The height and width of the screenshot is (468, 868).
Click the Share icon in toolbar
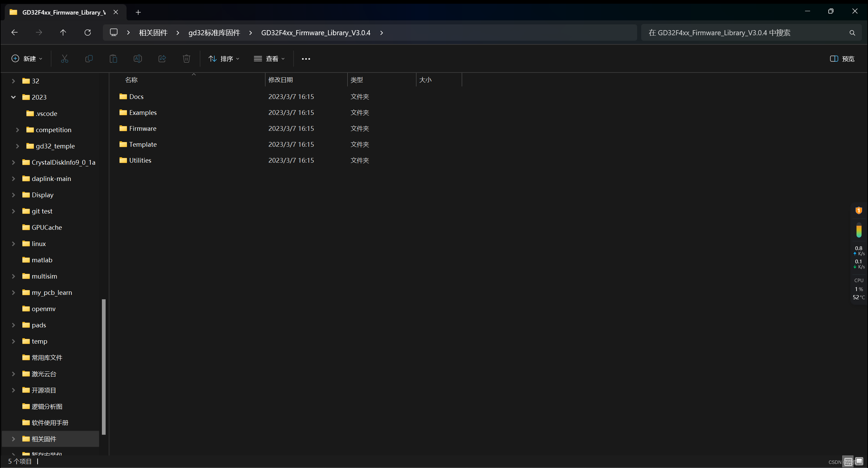(x=162, y=59)
